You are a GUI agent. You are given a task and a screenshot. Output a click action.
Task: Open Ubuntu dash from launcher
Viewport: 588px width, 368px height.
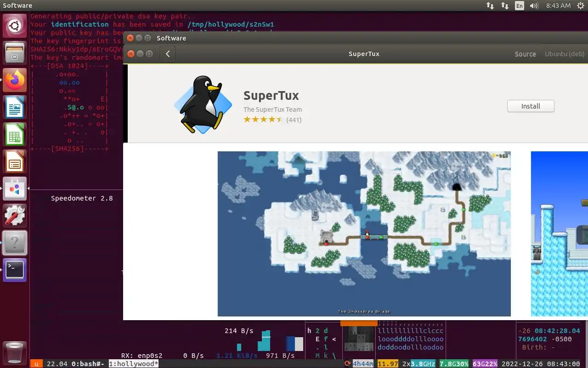(x=15, y=26)
